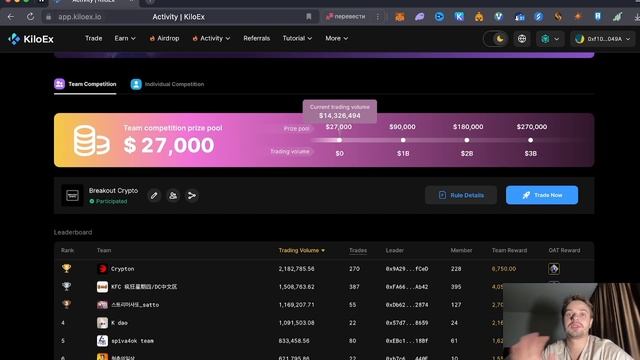Screen dimensions: 640x360
Task: Click leader address 0x9A29...fCeD
Action: (407, 269)
